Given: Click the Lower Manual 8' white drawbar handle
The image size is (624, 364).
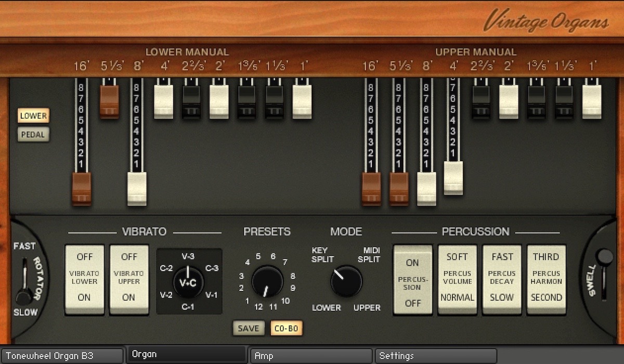Looking at the screenshot, I should click(137, 189).
